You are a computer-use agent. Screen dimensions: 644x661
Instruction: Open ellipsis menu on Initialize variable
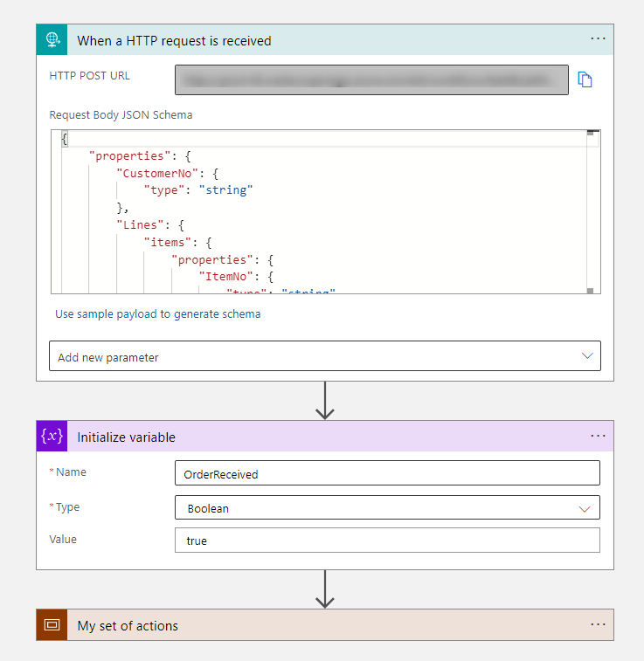598,436
